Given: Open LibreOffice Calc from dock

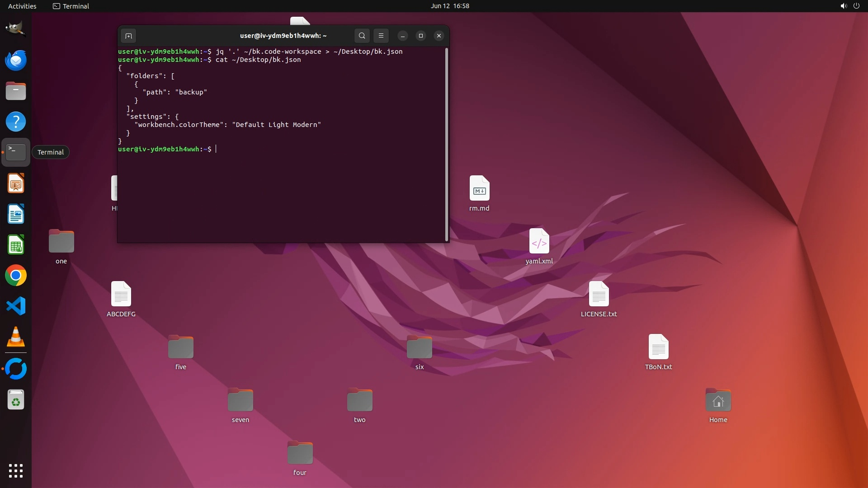Looking at the screenshot, I should point(16,245).
